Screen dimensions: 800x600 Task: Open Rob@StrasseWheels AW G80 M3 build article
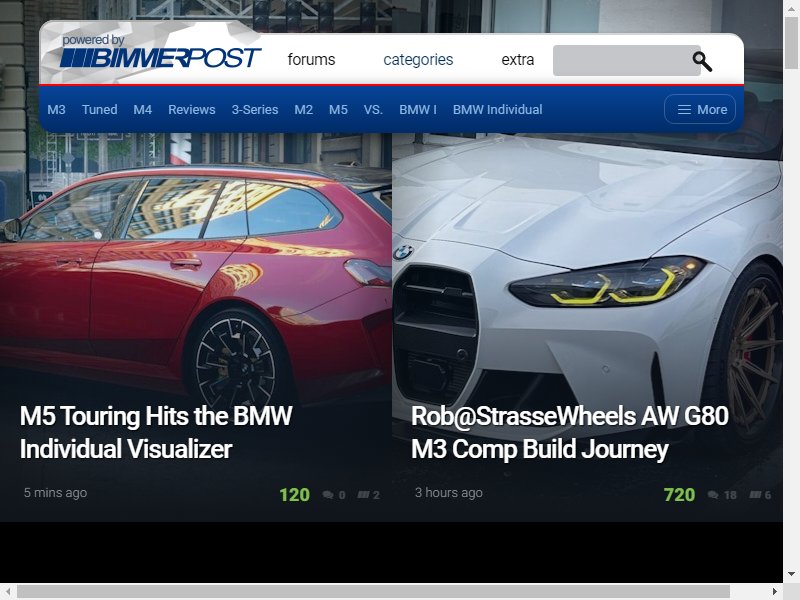pos(570,433)
